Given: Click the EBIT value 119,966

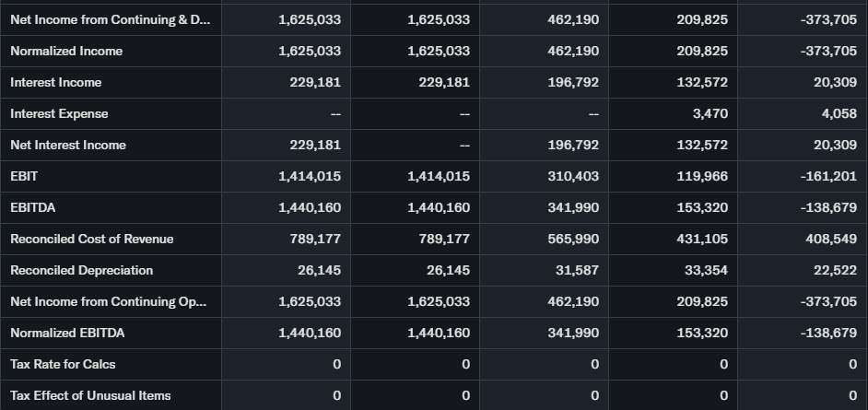Looking at the screenshot, I should (x=702, y=176).
